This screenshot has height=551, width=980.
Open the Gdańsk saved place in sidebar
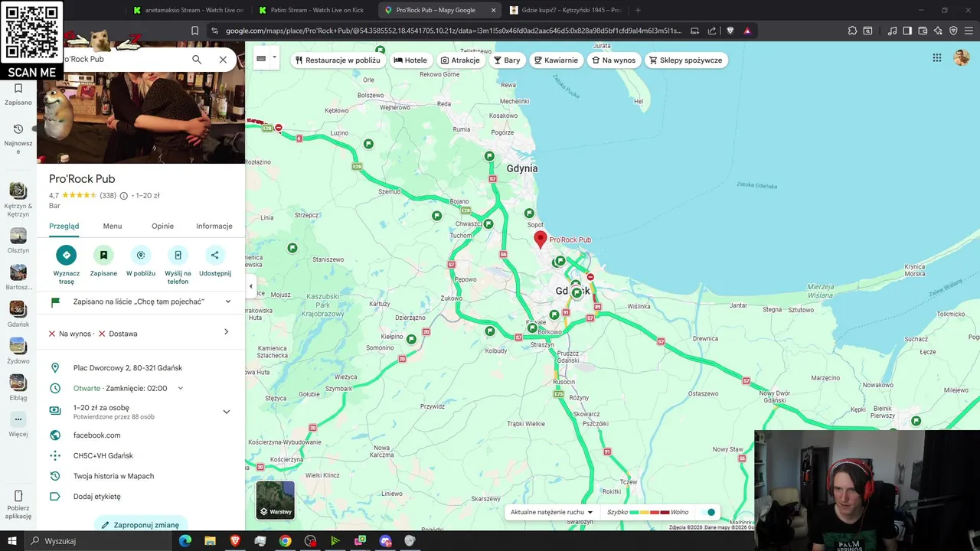[18, 314]
